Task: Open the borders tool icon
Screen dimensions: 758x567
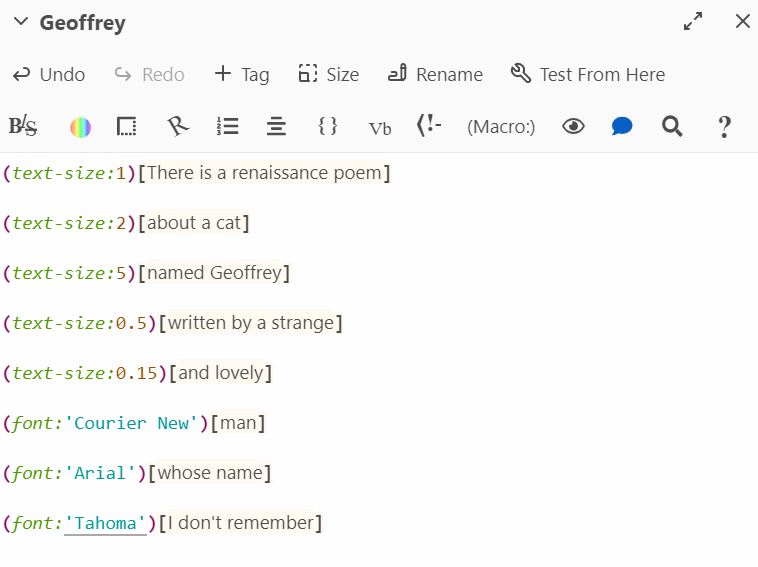Action: tap(127, 127)
